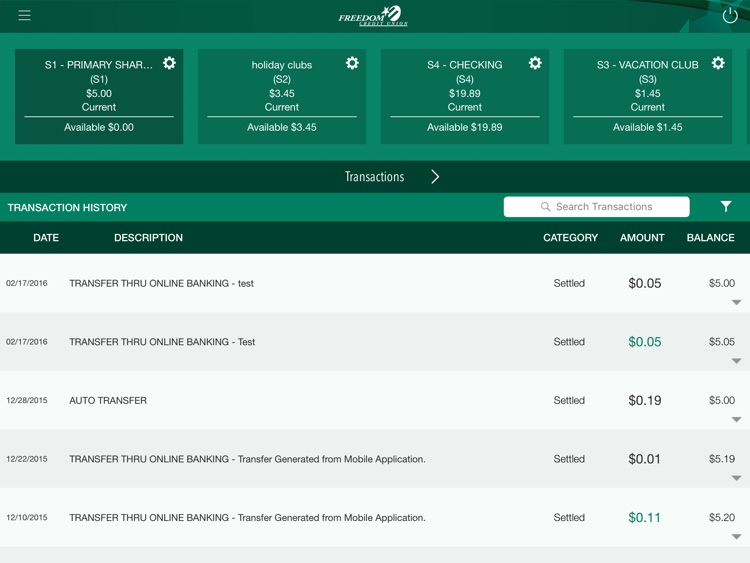
Task: Expand the AUTO TRANSFER row arrow
Action: point(737,419)
